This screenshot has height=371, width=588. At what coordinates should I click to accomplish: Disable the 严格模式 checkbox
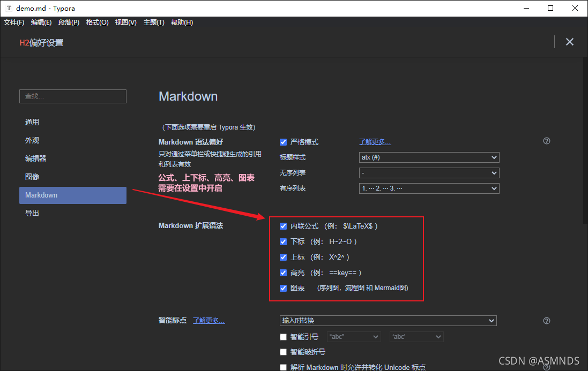coord(283,142)
